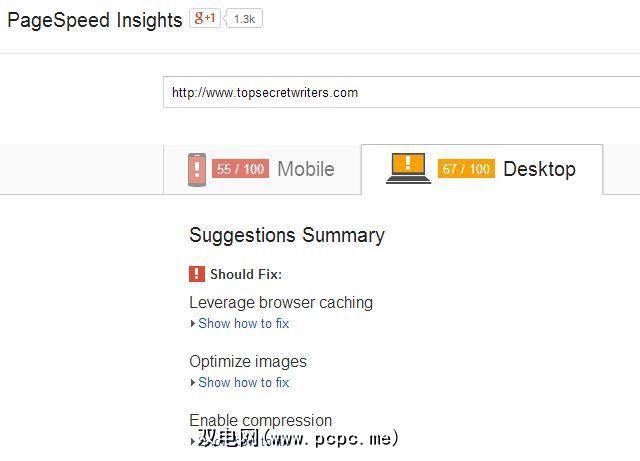Click the Google +1 button
The image size is (640, 461).
205,18
